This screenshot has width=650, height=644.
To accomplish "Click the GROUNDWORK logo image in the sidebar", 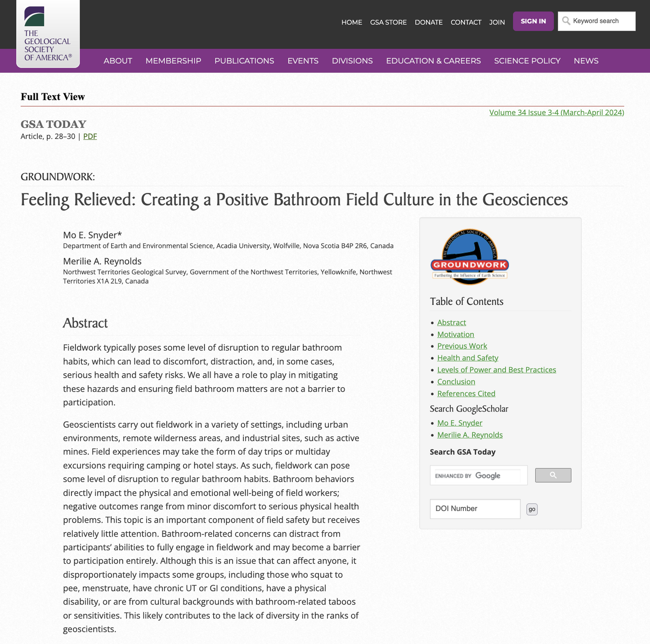I will pos(470,256).
